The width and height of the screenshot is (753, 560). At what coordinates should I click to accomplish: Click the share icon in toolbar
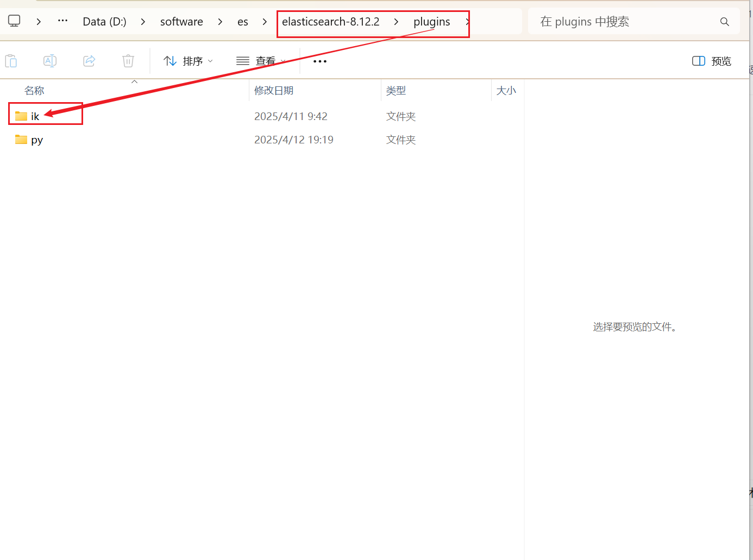tap(89, 61)
